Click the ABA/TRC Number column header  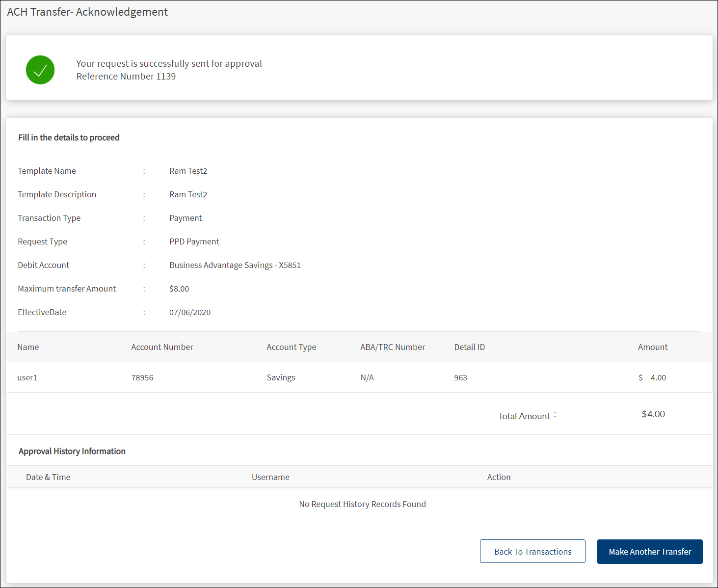point(393,347)
